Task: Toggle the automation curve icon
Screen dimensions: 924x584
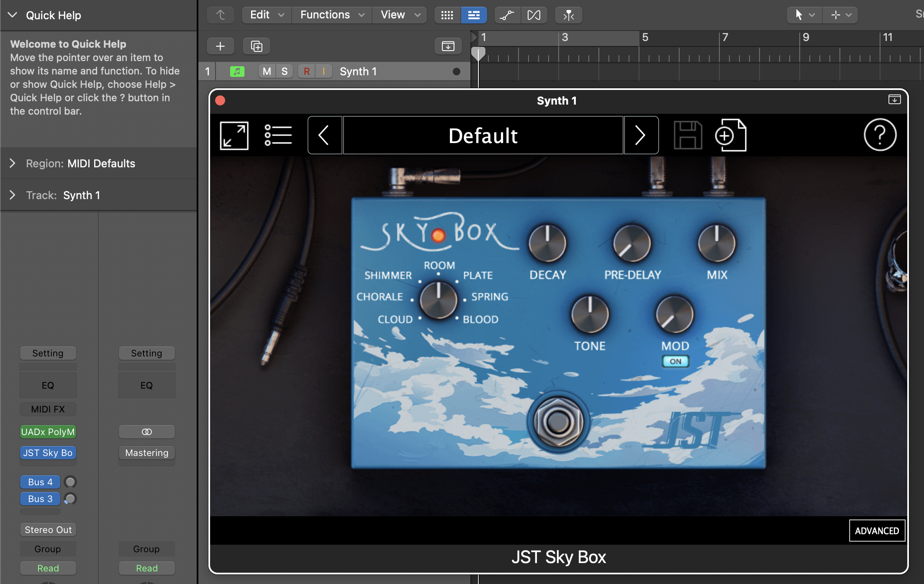Action: [x=507, y=15]
